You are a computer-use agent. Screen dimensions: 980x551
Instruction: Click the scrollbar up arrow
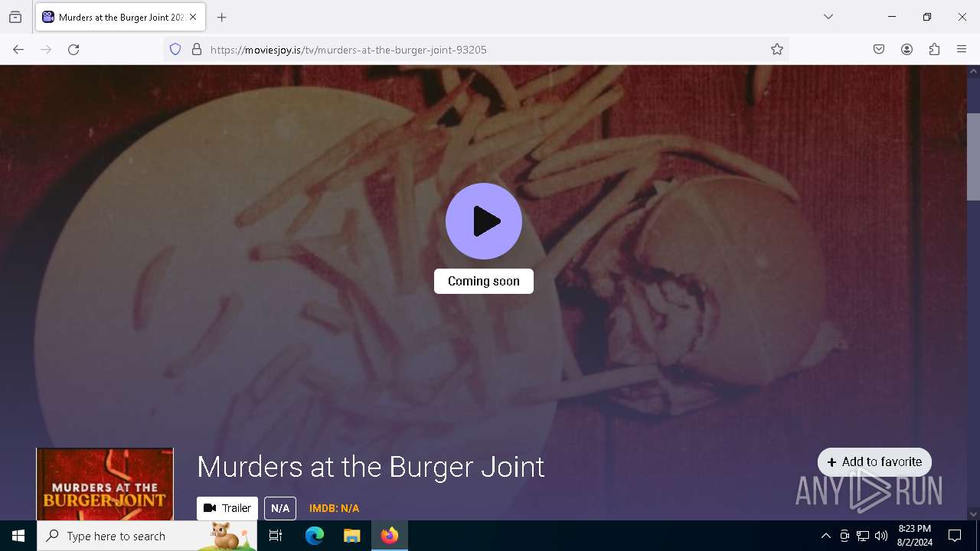point(974,71)
